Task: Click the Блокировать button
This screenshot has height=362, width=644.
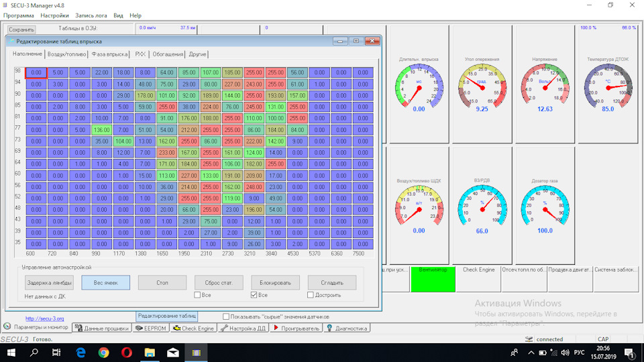Action: point(275,283)
